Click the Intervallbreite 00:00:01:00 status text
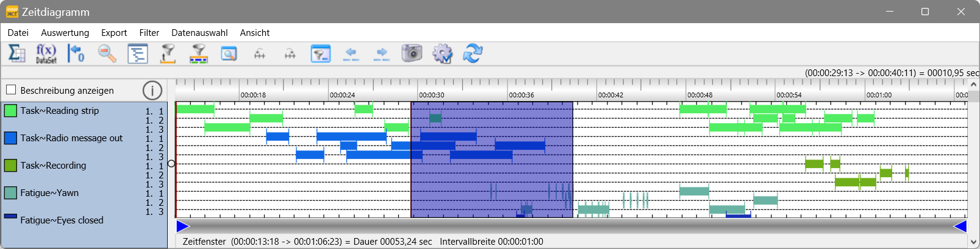The height and width of the screenshot is (249, 980). (x=492, y=242)
